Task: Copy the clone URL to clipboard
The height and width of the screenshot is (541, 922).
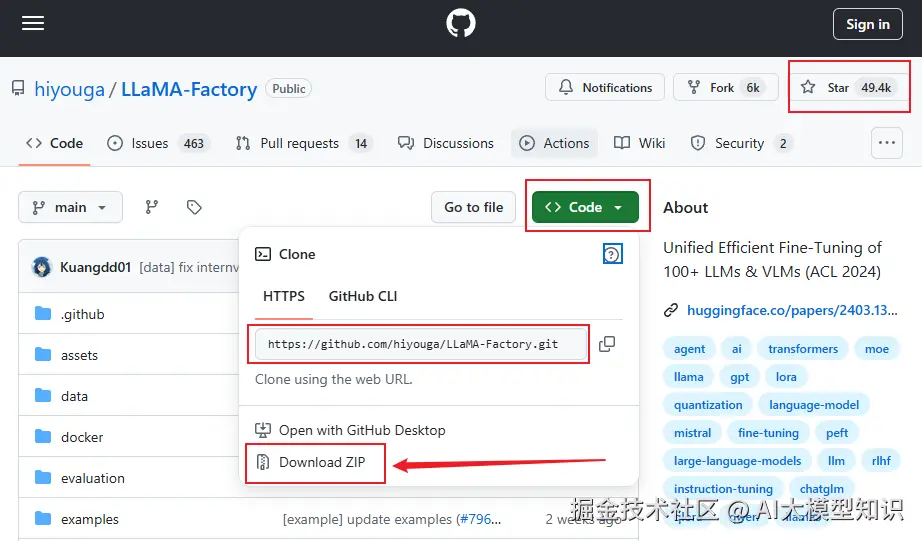Action: 607,344
